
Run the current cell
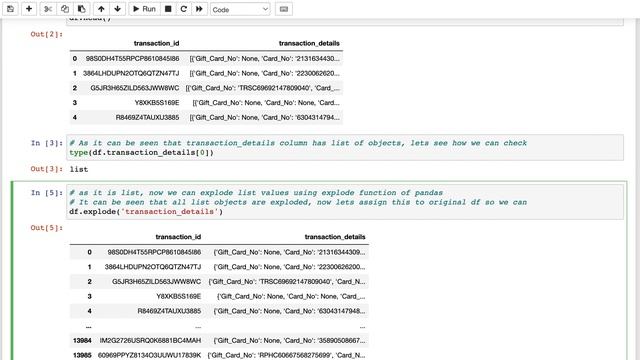(144, 9)
